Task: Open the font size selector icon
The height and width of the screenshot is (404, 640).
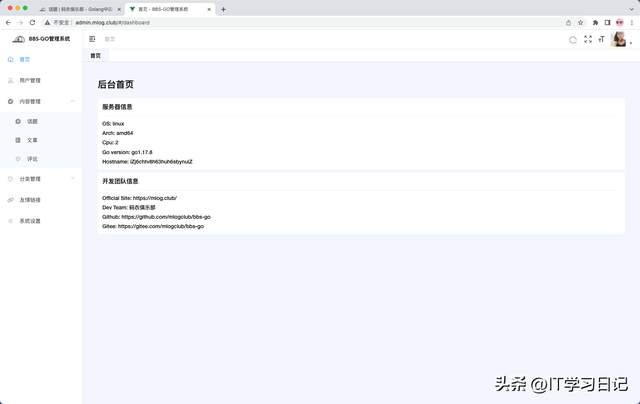Action: (601, 39)
